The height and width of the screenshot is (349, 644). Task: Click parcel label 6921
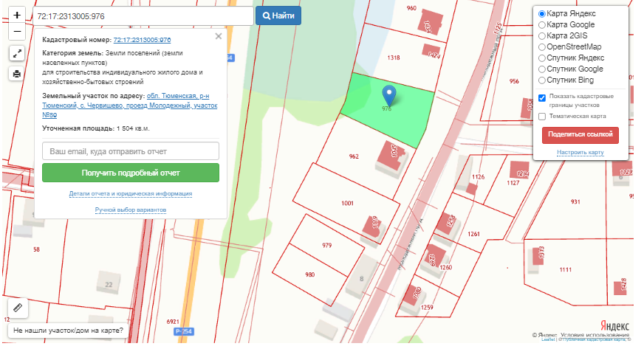pos(173,322)
